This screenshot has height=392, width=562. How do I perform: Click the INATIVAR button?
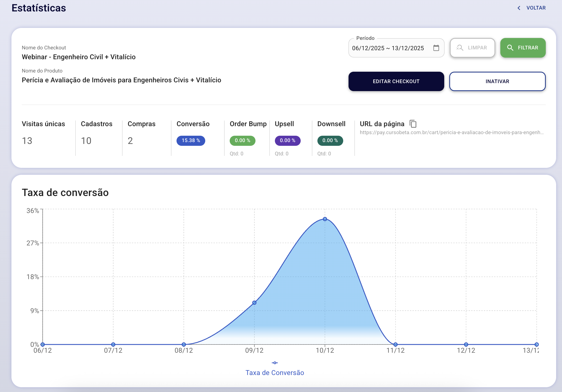[497, 81]
